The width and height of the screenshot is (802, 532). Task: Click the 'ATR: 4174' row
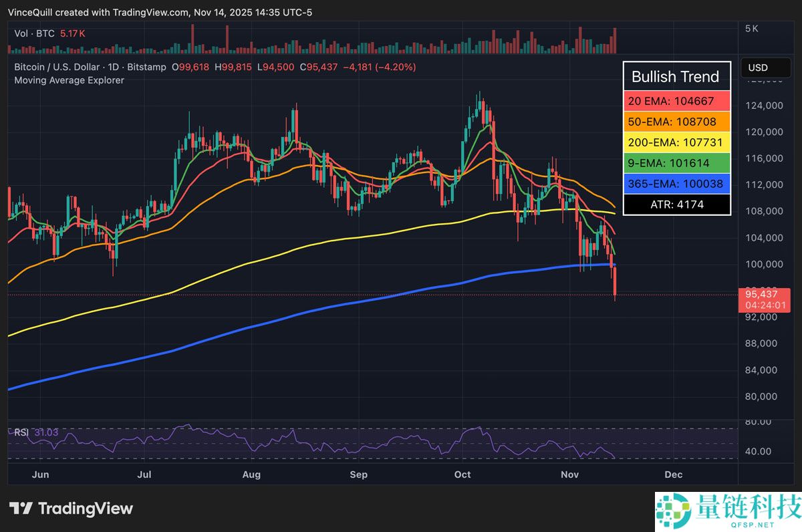pyautogui.click(x=676, y=205)
